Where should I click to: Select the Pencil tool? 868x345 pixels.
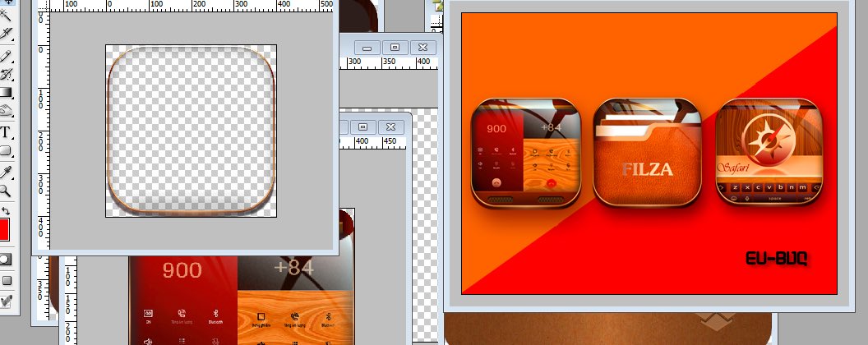coord(7,55)
